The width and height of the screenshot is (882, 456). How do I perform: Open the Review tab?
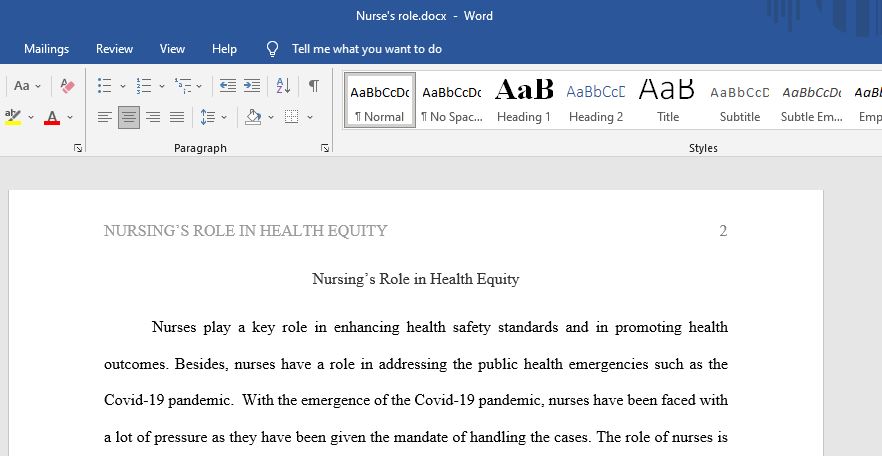(x=114, y=49)
